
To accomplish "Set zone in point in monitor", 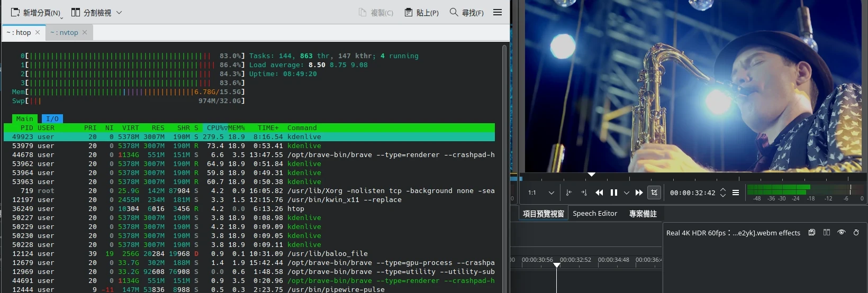I will 569,193.
